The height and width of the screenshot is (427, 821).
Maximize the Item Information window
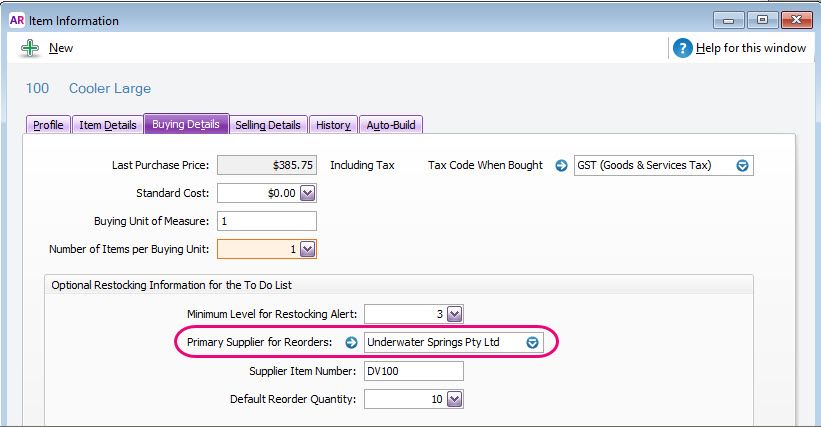[761, 20]
